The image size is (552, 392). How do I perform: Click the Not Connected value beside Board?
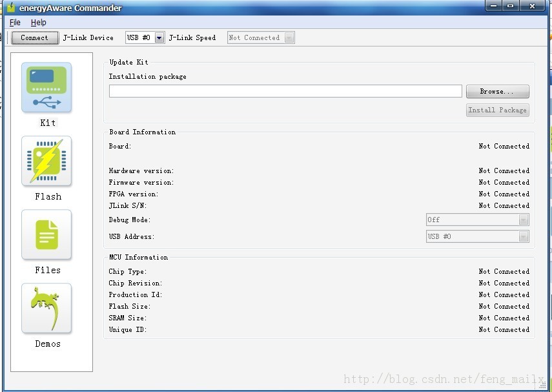[504, 146]
